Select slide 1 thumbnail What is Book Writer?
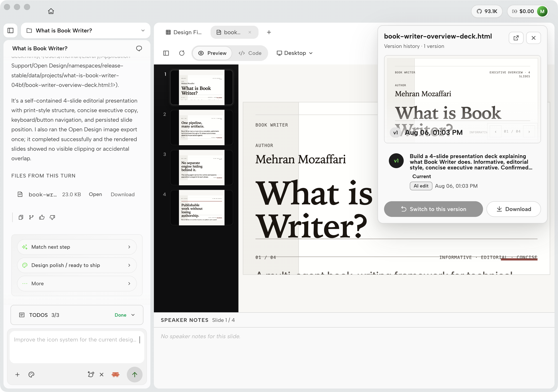Viewport: 558px width, 392px height. tap(201, 87)
